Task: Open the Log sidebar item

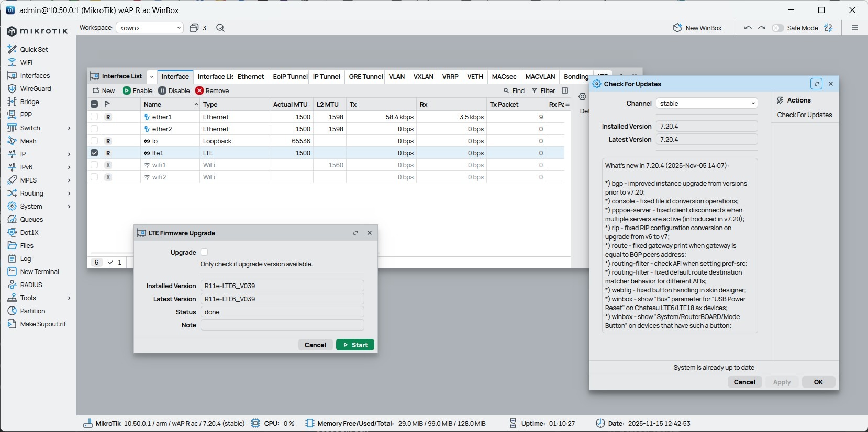Action: point(26,258)
